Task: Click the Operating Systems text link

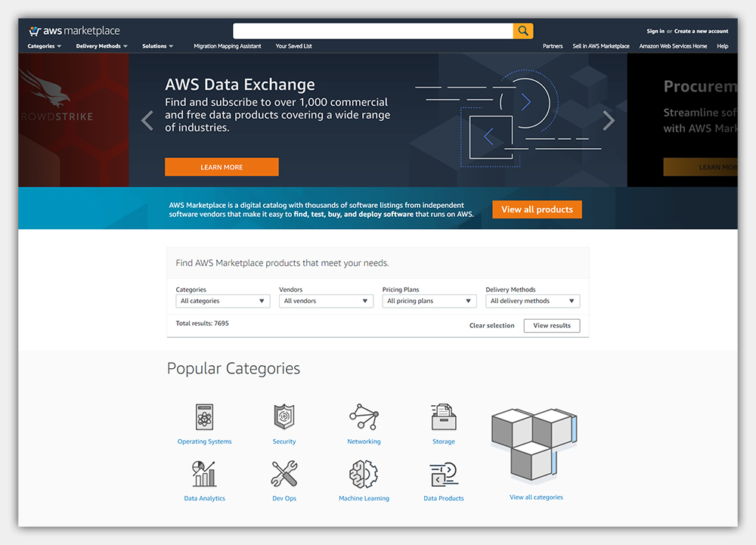Action: (204, 441)
